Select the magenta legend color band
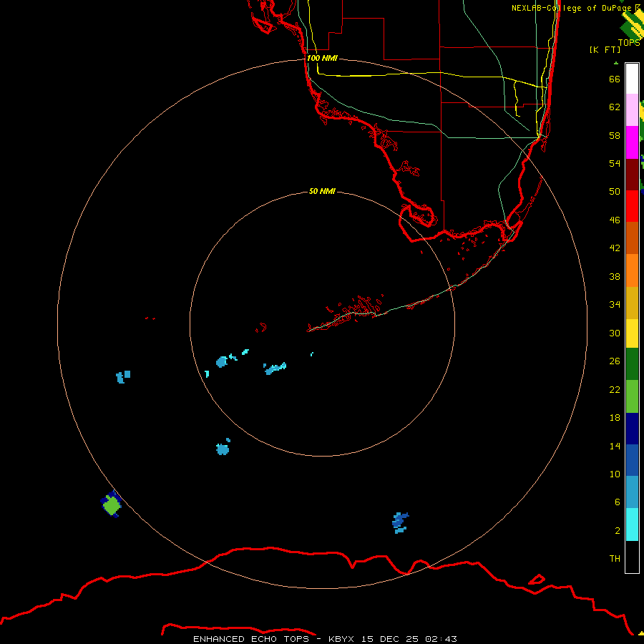The image size is (644, 644). pyautogui.click(x=632, y=142)
